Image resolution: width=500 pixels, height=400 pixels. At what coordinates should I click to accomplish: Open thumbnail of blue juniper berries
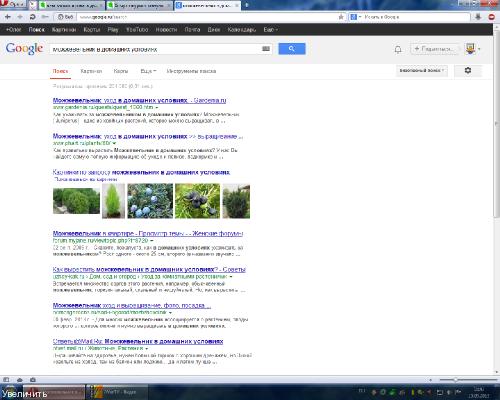(150, 201)
